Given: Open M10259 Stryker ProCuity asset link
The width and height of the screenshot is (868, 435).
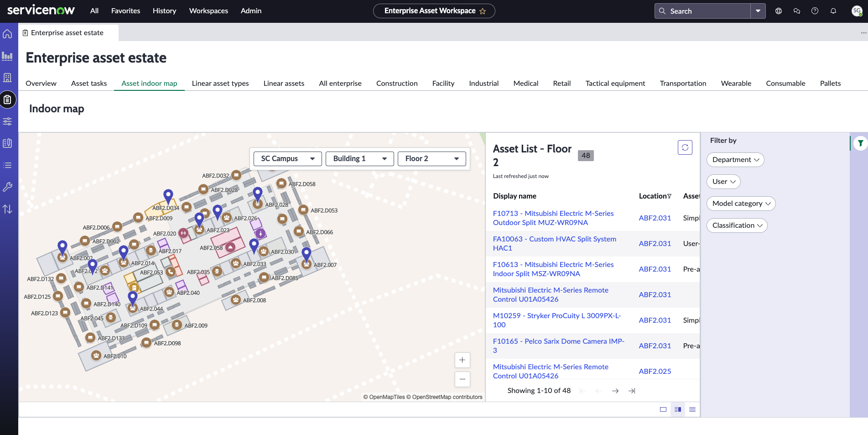Looking at the screenshot, I should click(x=557, y=320).
